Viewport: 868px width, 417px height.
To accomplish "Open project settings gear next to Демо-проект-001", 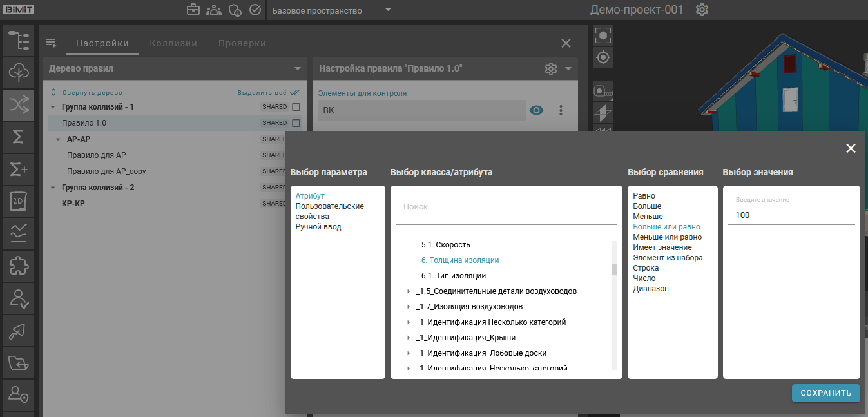I will pyautogui.click(x=702, y=10).
